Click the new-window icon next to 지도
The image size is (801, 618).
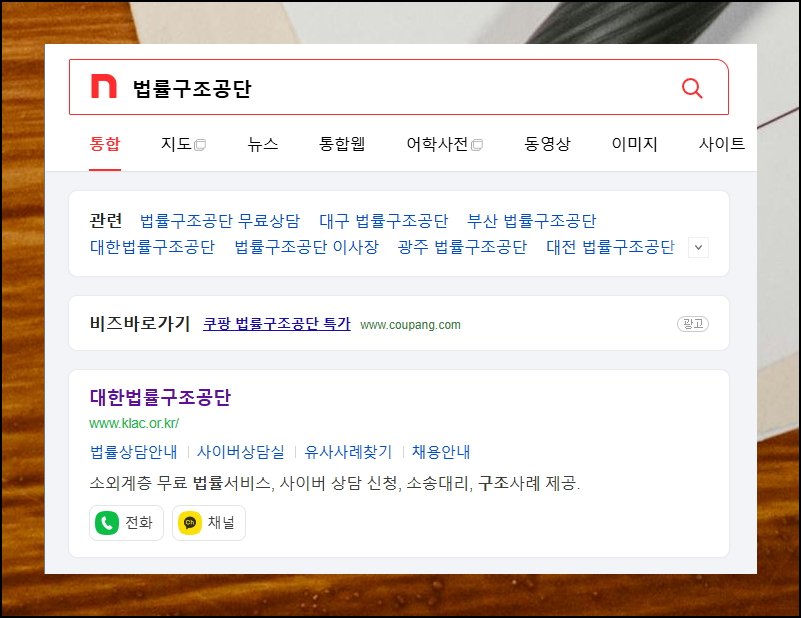[x=200, y=145]
